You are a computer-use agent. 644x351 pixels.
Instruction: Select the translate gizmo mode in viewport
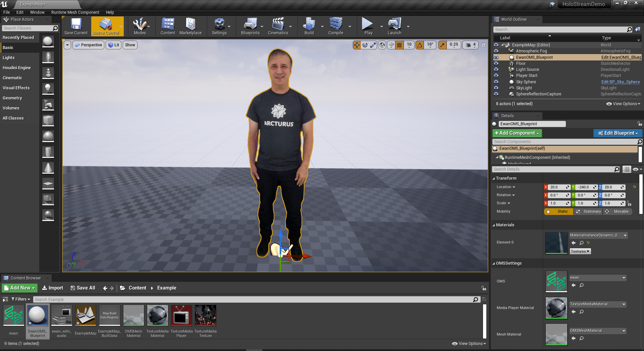point(357,45)
